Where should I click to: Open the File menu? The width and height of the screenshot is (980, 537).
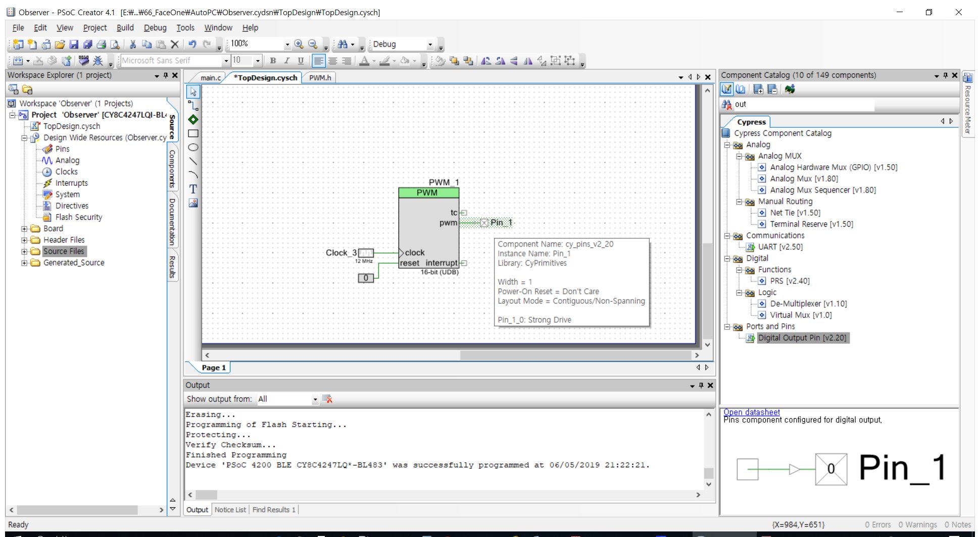18,28
